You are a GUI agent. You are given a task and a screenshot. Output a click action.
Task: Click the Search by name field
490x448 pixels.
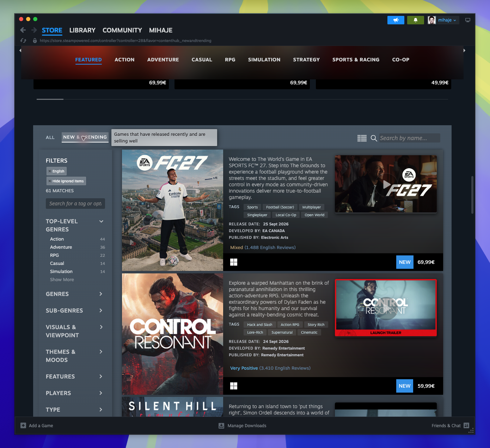(409, 138)
